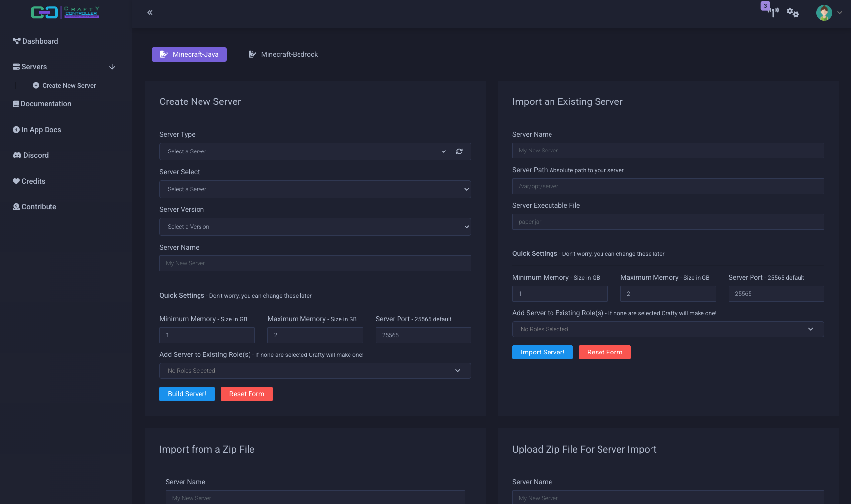851x504 pixels.
Task: Open the Credits page
Action: pyautogui.click(x=33, y=181)
